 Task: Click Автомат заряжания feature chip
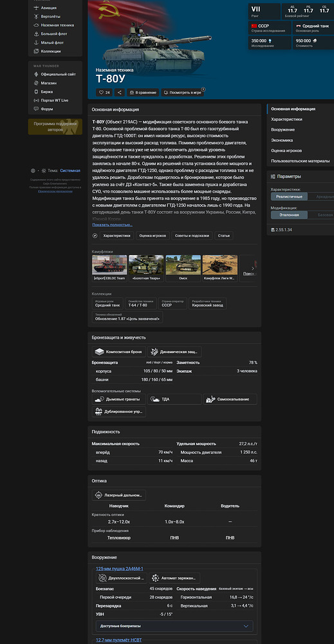pos(174,578)
